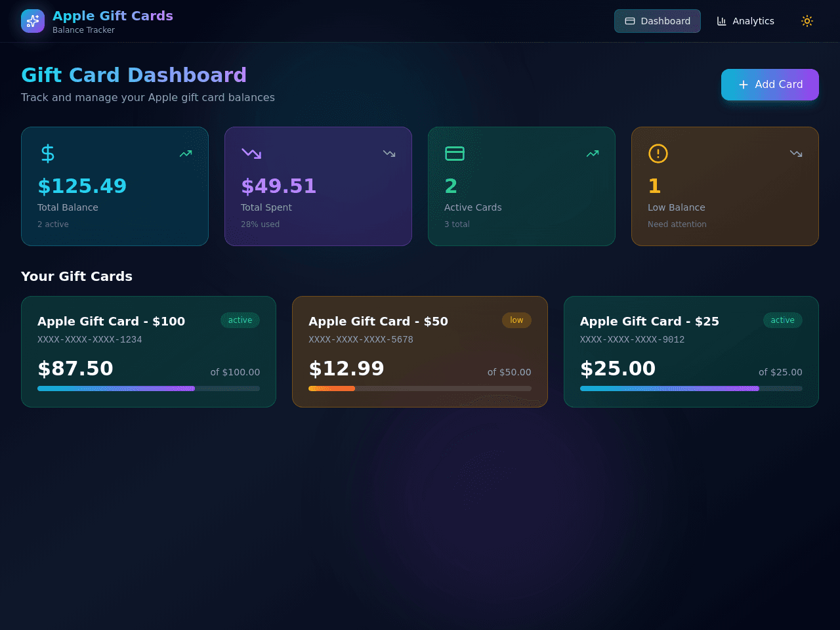Click the $12.99 balance amount
The image size is (840, 630).
[346, 369]
